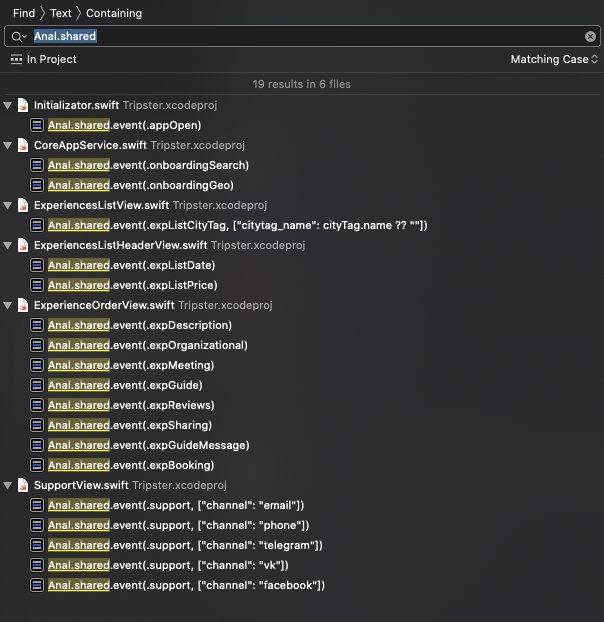Collapse ExperiencesListHeaderView.swift results
This screenshot has height=622, width=604.
(8, 245)
